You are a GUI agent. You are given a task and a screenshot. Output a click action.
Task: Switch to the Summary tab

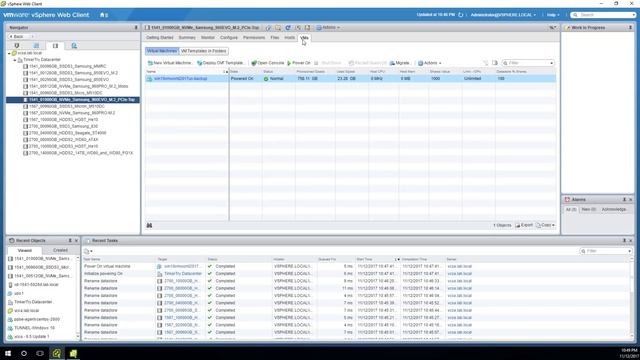click(187, 38)
